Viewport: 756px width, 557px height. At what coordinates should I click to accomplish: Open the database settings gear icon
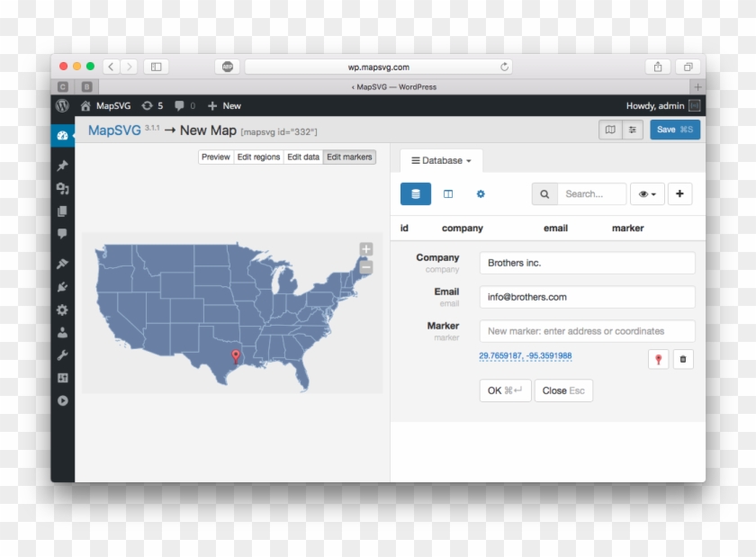481,193
